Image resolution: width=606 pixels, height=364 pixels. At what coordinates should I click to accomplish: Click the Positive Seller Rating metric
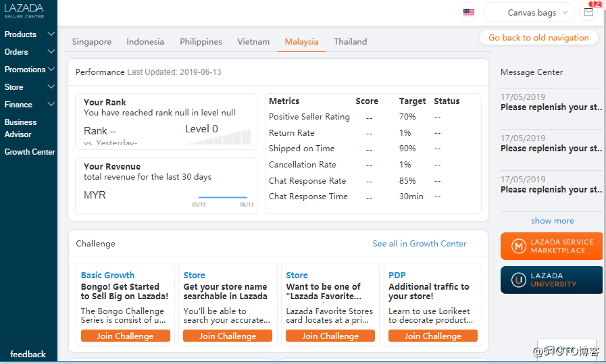(309, 117)
